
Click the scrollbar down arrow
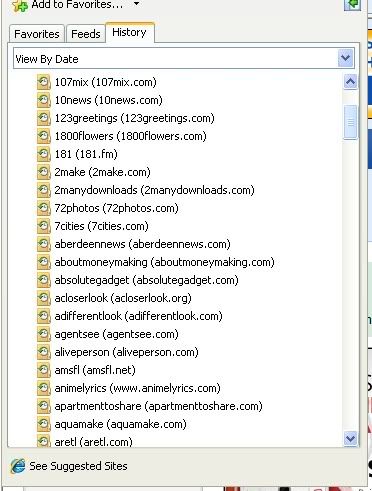click(x=350, y=438)
